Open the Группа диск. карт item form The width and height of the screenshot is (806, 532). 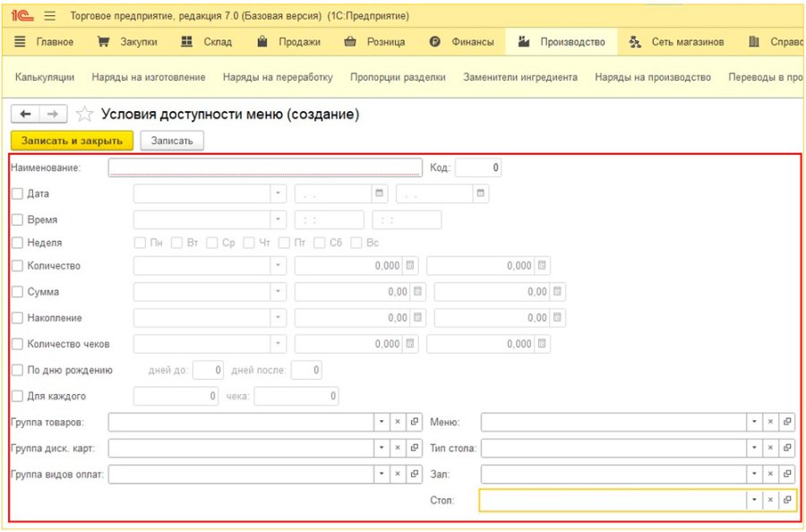(x=415, y=448)
